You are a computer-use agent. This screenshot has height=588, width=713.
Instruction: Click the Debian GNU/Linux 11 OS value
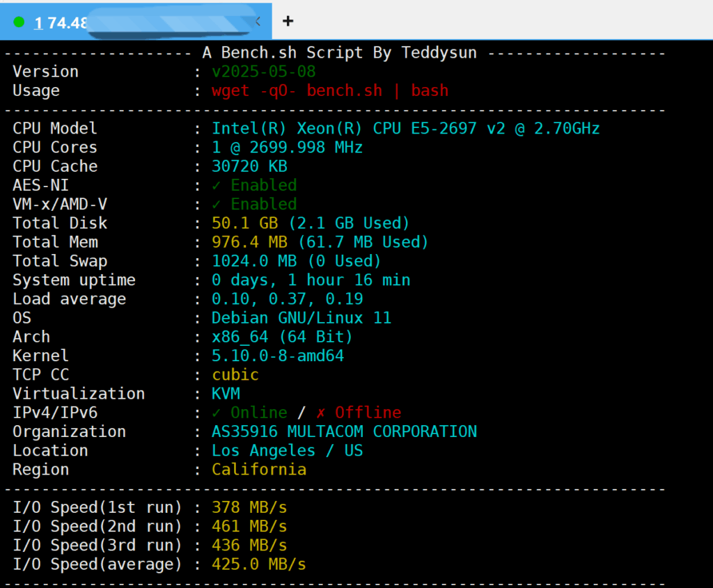[301, 318]
